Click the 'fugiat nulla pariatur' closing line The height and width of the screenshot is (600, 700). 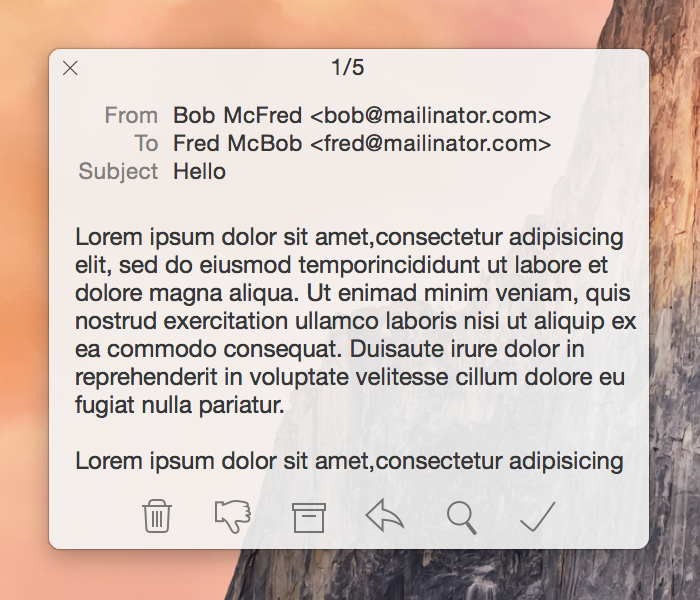point(179,405)
